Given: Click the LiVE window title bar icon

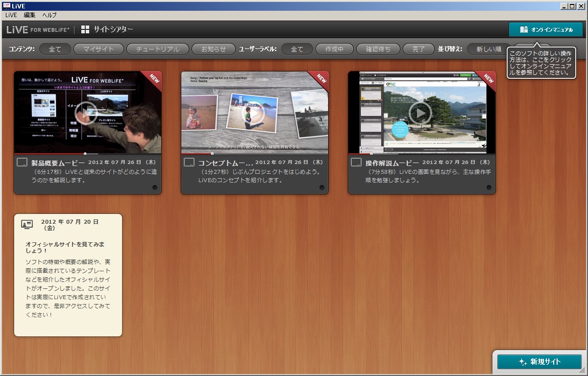Looking at the screenshot, I should (6, 6).
